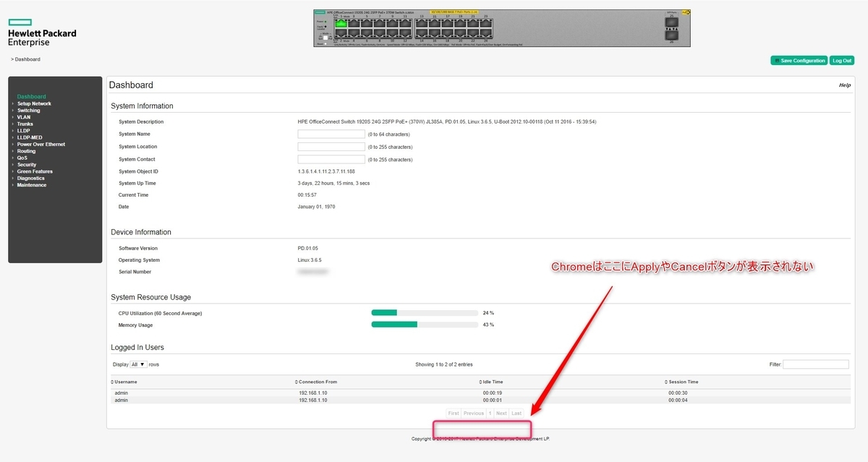Image resolution: width=868 pixels, height=462 pixels.
Task: Expand the LLDP tree arrow
Action: pyautogui.click(x=13, y=131)
